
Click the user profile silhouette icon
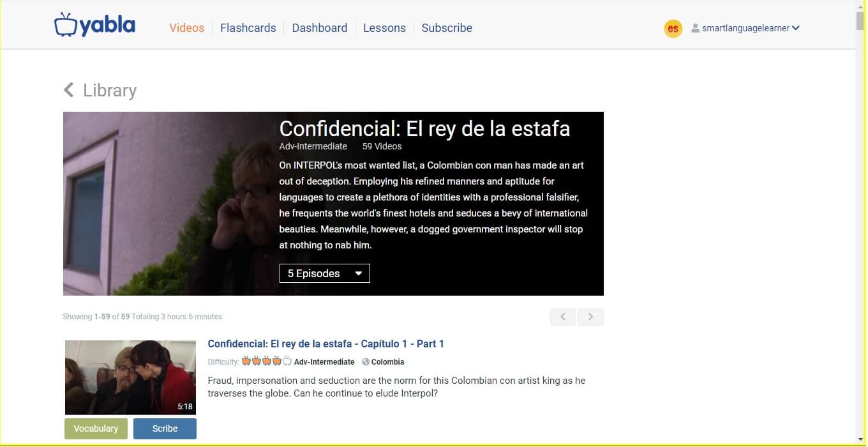[695, 28]
